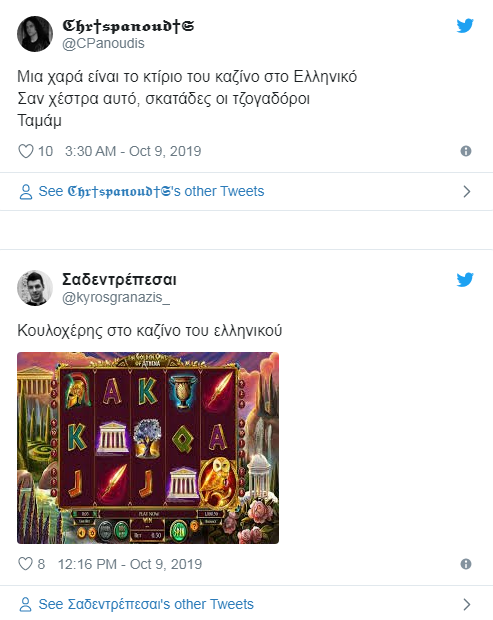Like the CPanoudis tweet with heart icon
This screenshot has width=493, height=620.
tap(26, 151)
